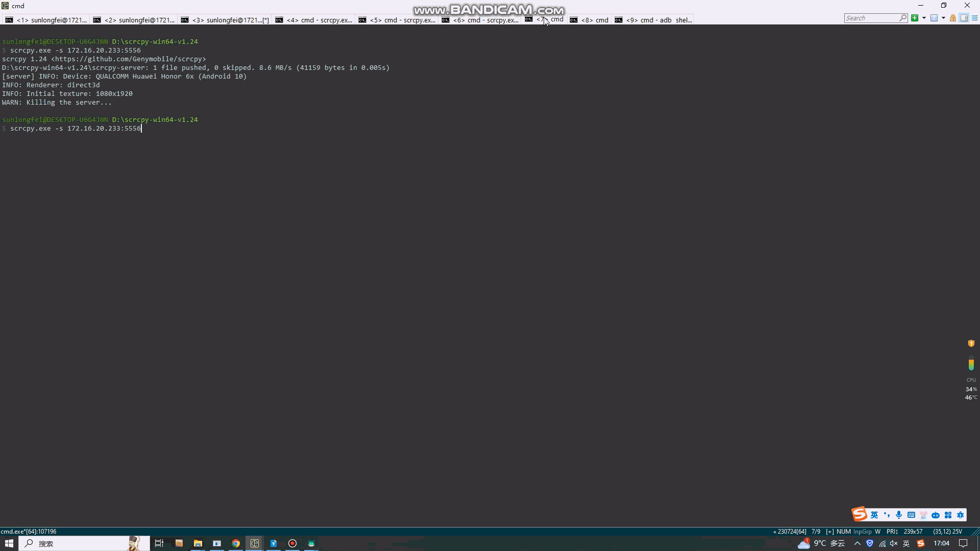Expand the active console list dropdown arrow
This screenshot has width=980, height=551.
(943, 18)
